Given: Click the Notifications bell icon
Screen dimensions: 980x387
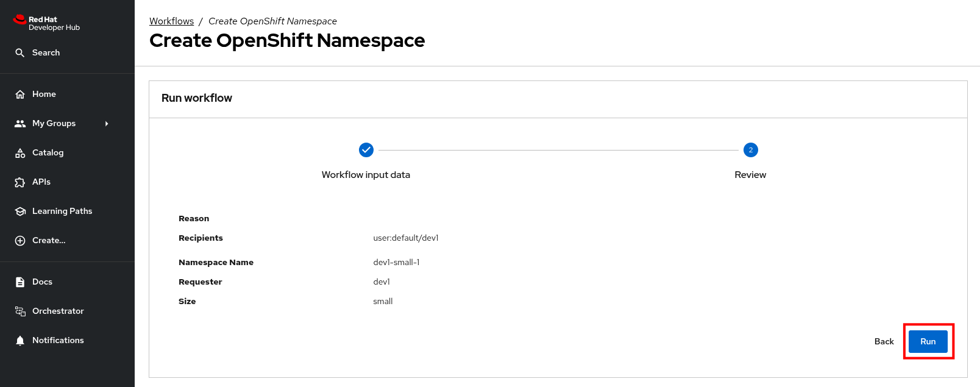Looking at the screenshot, I should pyautogui.click(x=20, y=341).
